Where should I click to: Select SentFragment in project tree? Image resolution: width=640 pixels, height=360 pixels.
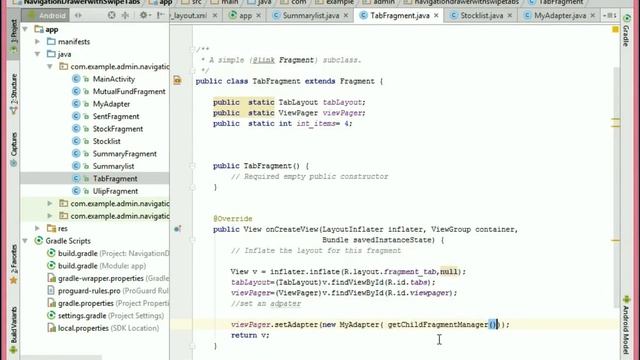[x=116, y=116]
